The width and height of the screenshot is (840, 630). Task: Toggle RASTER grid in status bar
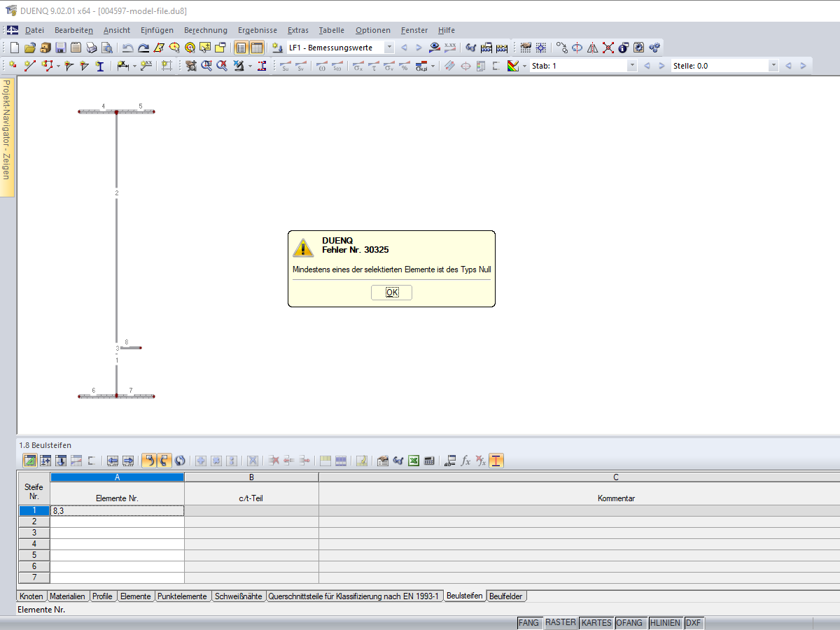560,622
